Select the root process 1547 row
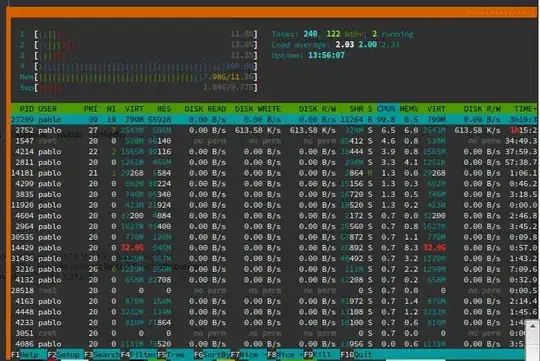540x361 pixels. point(274,141)
